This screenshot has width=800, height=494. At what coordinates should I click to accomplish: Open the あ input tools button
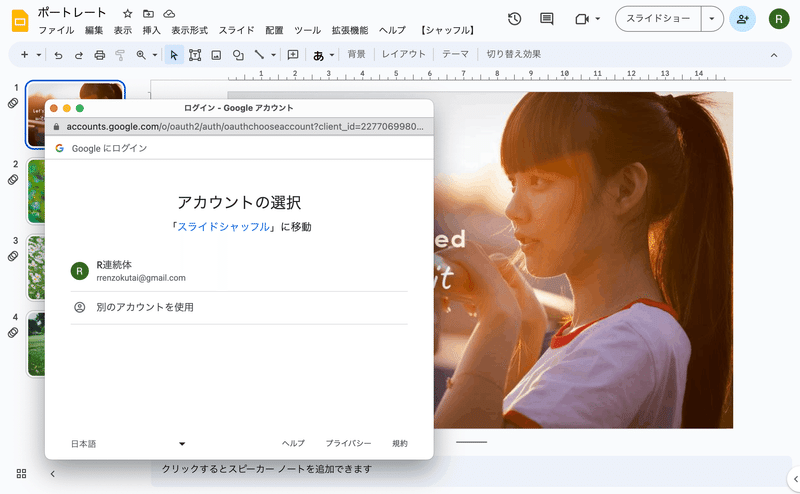318,55
